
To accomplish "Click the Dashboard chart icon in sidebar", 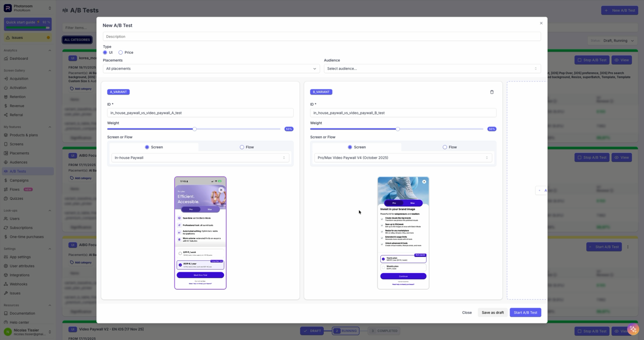I will (6, 59).
